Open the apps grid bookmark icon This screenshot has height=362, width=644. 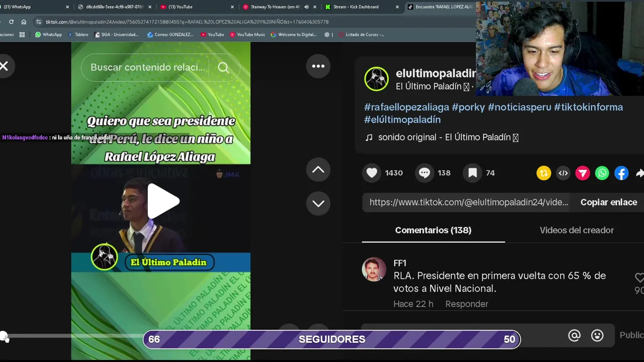22,35
